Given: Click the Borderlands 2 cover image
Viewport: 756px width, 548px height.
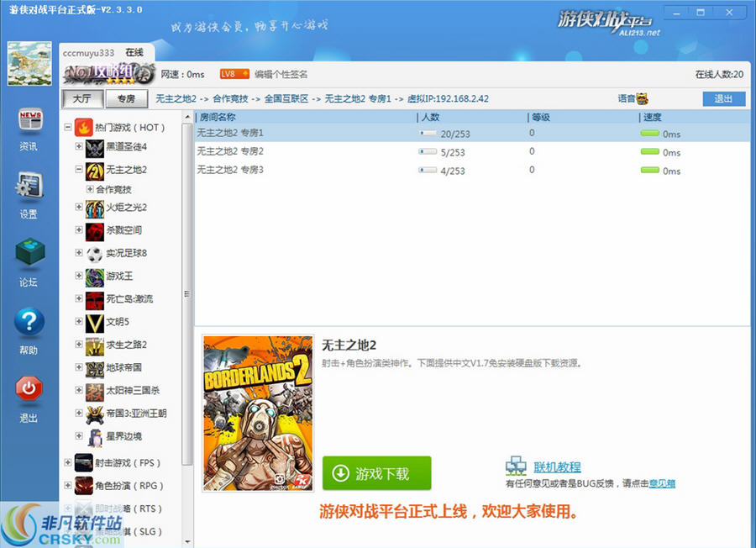Looking at the screenshot, I should pos(258,414).
